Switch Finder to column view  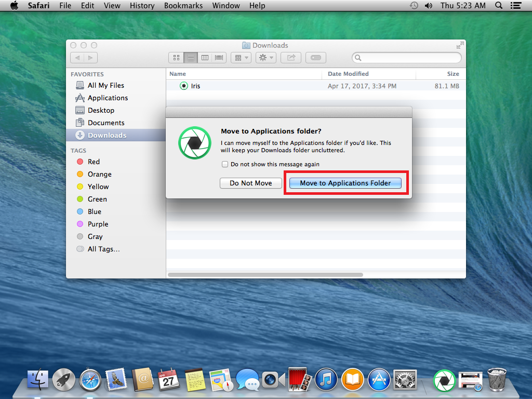tap(205, 58)
